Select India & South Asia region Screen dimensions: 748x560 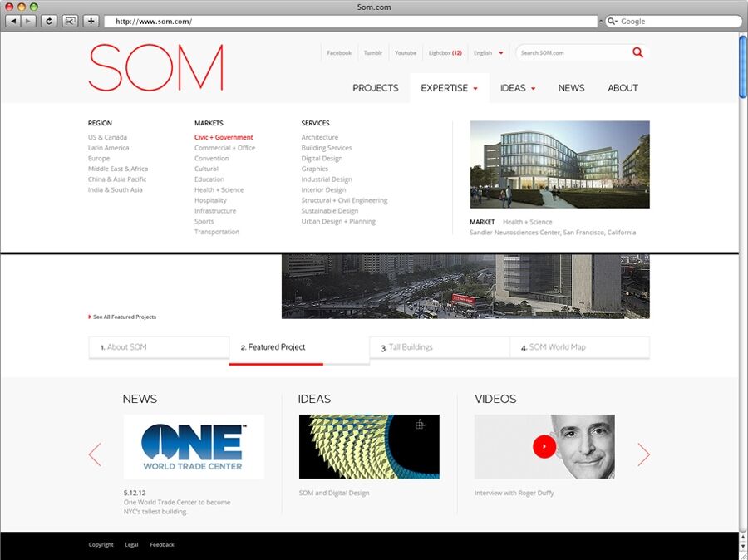[115, 189]
